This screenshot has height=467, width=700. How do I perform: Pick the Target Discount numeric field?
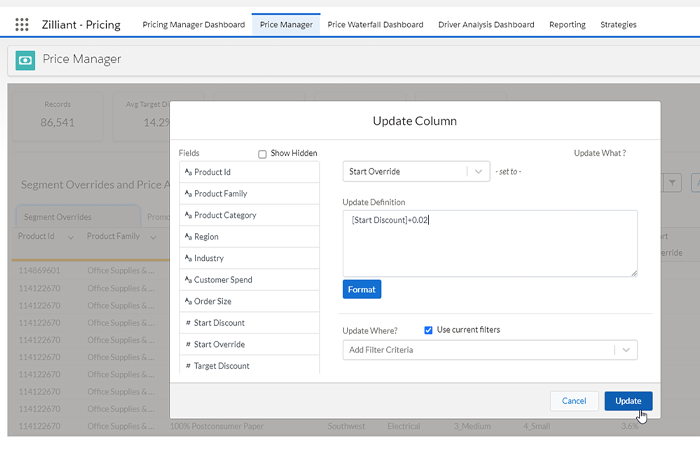coord(221,366)
